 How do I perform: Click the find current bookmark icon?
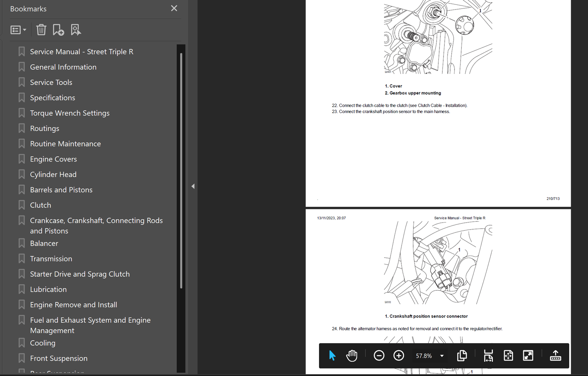click(x=76, y=29)
